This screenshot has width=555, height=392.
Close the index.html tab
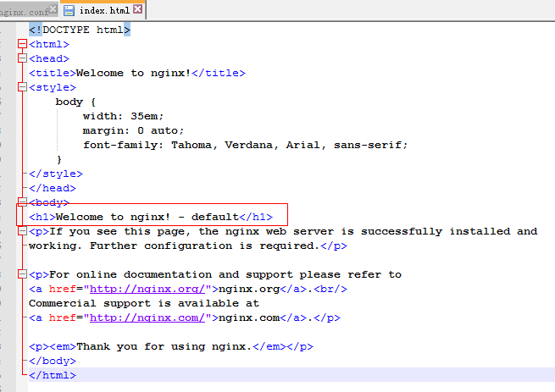click(x=138, y=9)
